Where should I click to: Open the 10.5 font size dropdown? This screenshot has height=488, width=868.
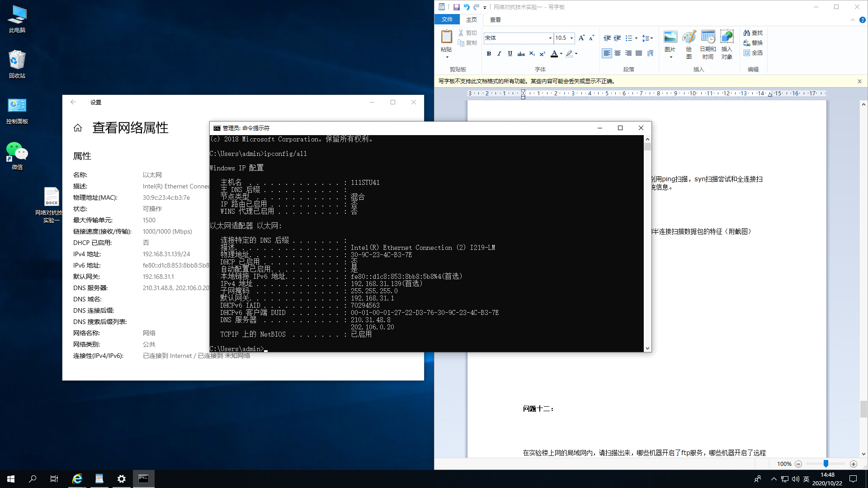(x=571, y=38)
